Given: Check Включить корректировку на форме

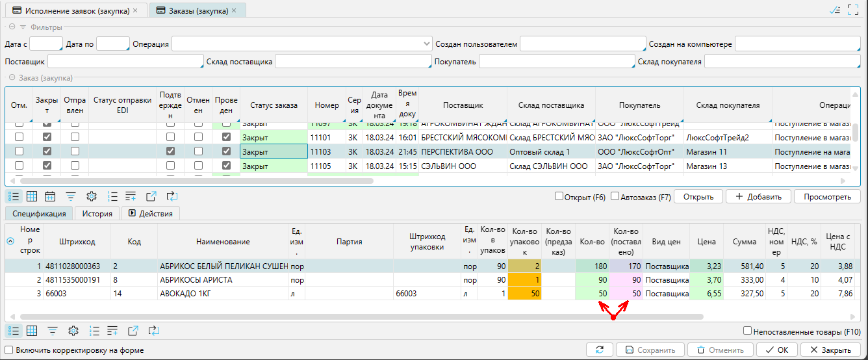Looking at the screenshot, I should 8,350.
